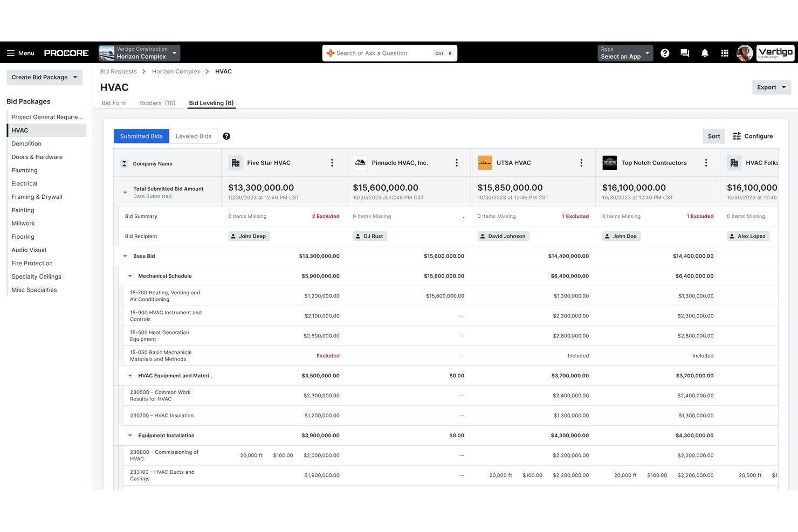Open the Select an App dropdown
Viewport: 798px width, 532px height.
(625, 53)
